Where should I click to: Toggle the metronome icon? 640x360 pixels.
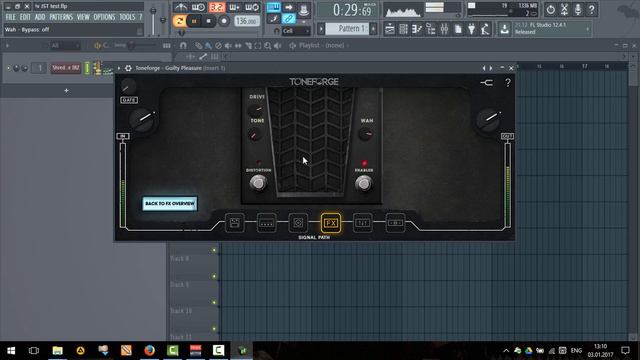pyautogui.click(x=180, y=7)
